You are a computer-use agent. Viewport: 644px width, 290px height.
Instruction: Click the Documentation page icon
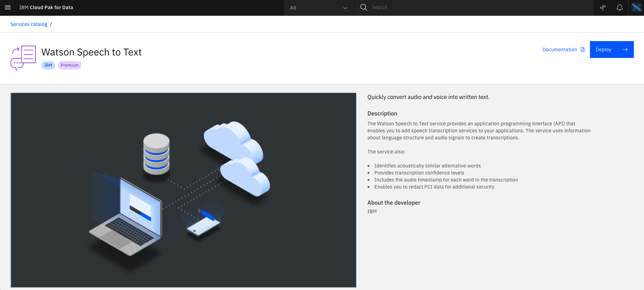[x=583, y=50]
